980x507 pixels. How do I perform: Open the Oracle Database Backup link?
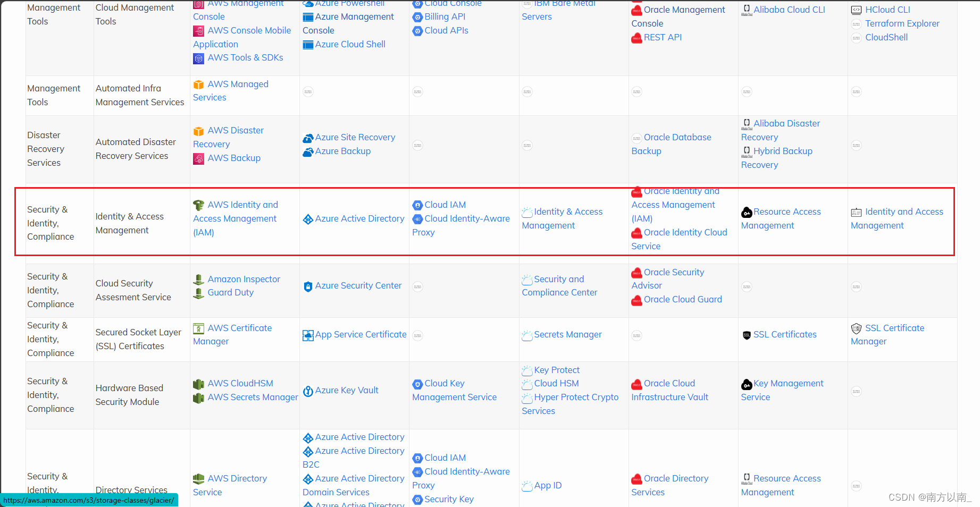671,144
